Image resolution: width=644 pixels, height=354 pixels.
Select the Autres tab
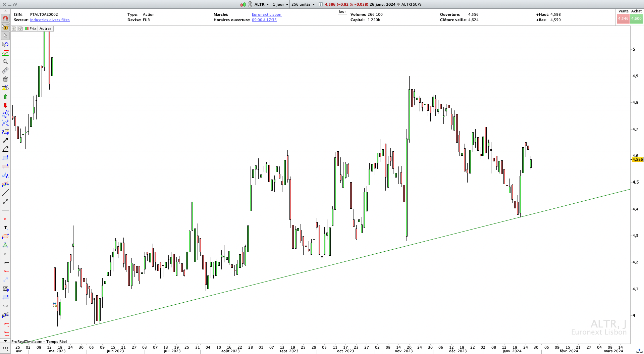tap(46, 29)
